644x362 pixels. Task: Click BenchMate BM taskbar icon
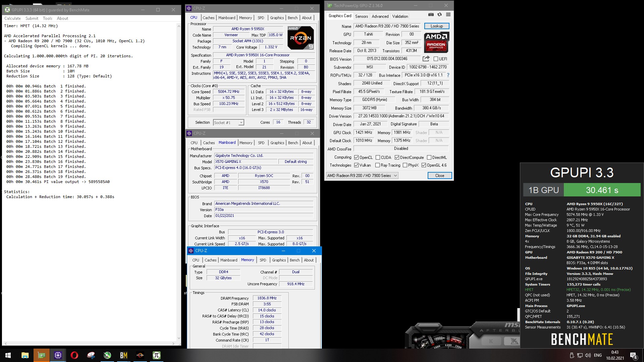123,355
